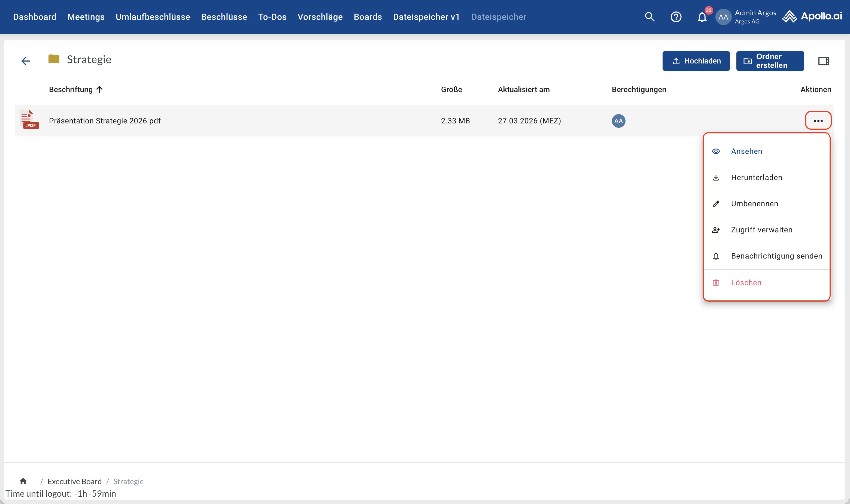
Task: Select Umbenennen menu entry
Action: (x=754, y=204)
